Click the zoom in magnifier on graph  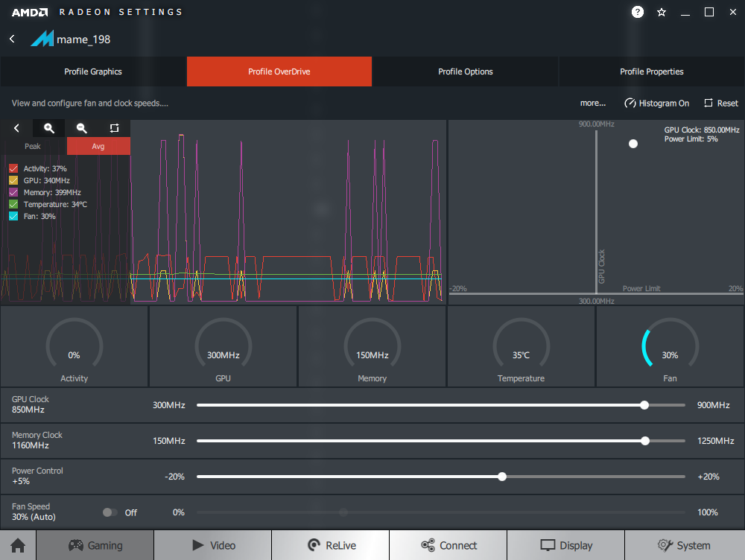(49, 128)
